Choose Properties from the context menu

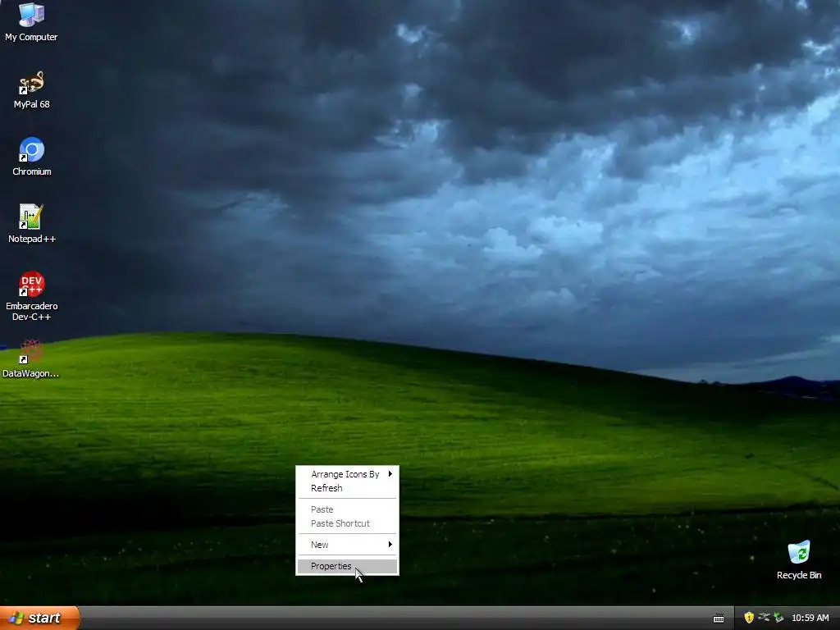click(x=347, y=566)
